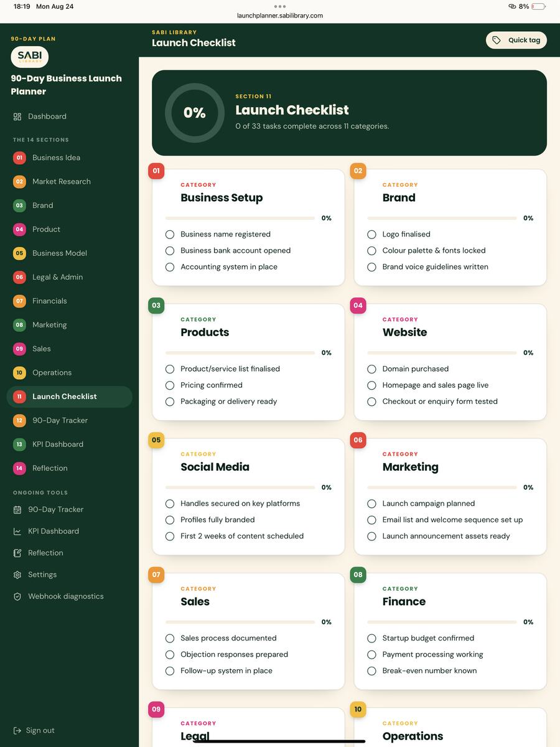Open the Financials section
This screenshot has height=747, width=560.
[x=69, y=301]
